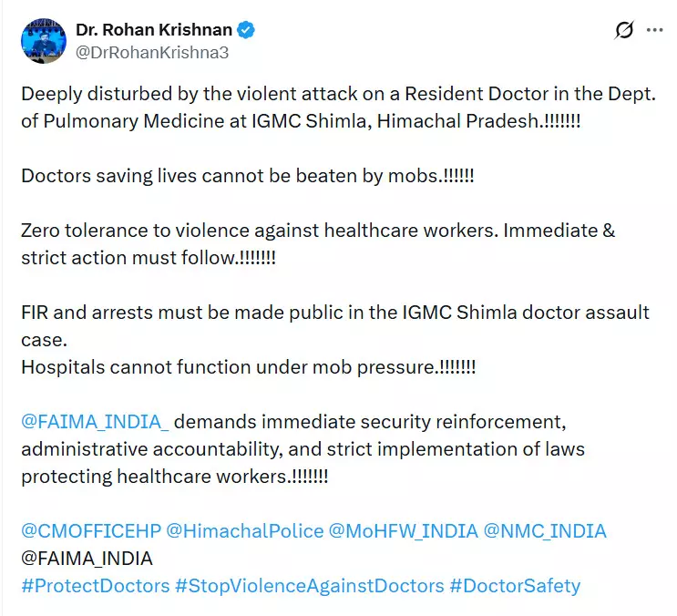Image resolution: width=677 pixels, height=616 pixels.
Task: Click the 'Zero tolerance to violence' paragraph
Action: (317, 244)
